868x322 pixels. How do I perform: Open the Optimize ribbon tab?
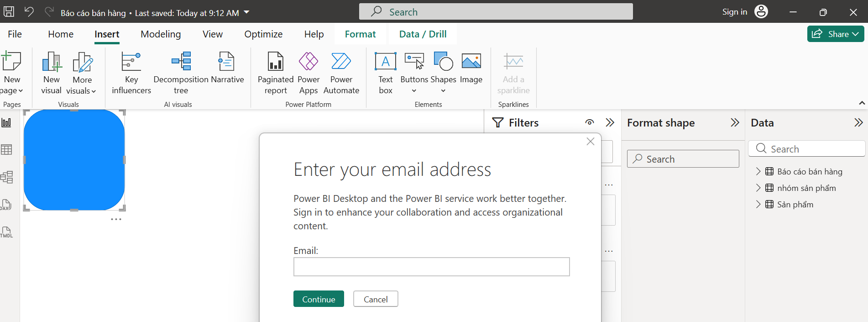tap(263, 34)
